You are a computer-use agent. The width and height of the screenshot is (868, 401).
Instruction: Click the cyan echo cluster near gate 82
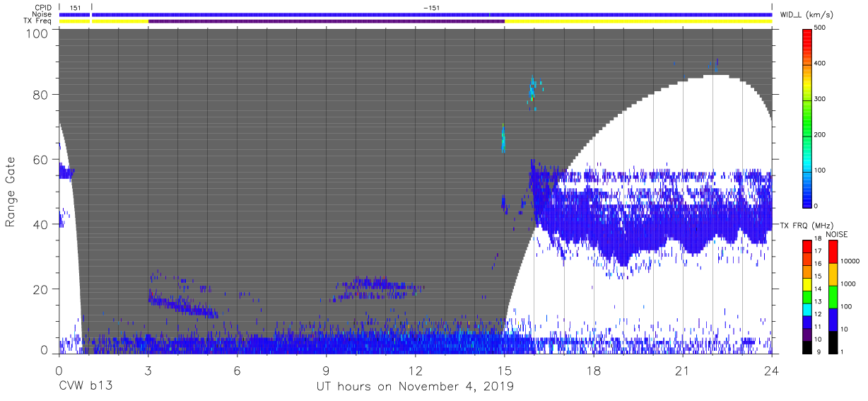534,89
